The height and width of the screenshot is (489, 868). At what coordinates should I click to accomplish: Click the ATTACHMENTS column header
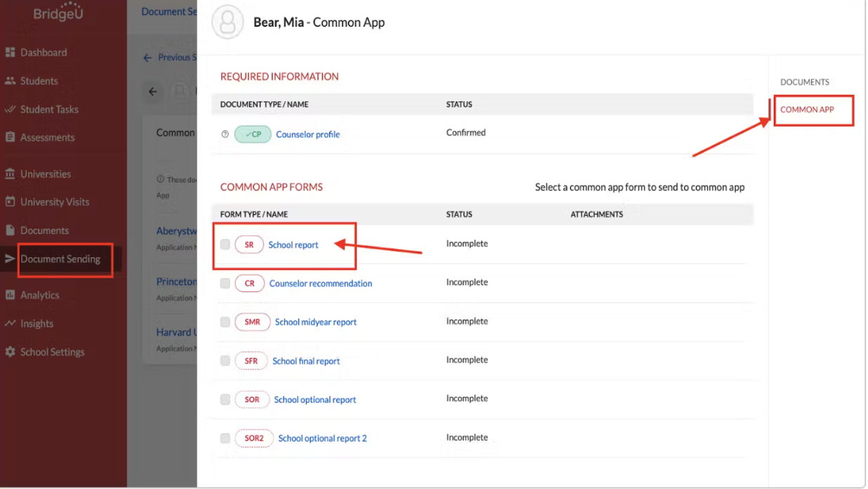pos(597,214)
